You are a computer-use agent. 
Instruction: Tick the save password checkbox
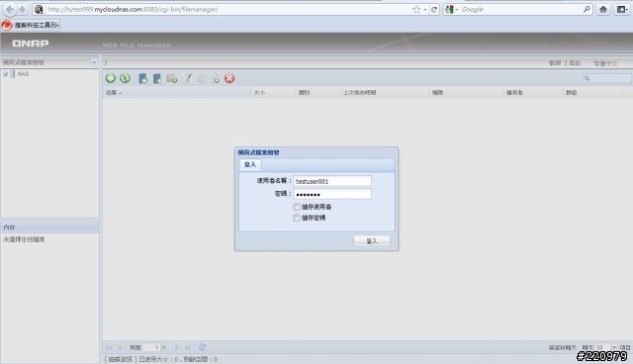coord(297,218)
